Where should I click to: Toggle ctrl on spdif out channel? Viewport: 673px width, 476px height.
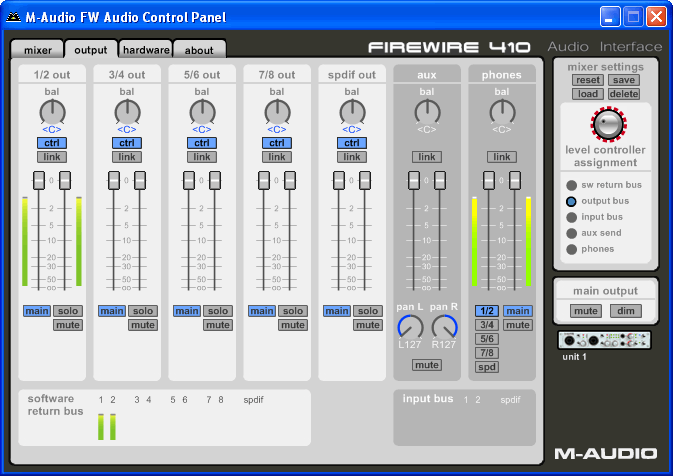click(x=352, y=143)
